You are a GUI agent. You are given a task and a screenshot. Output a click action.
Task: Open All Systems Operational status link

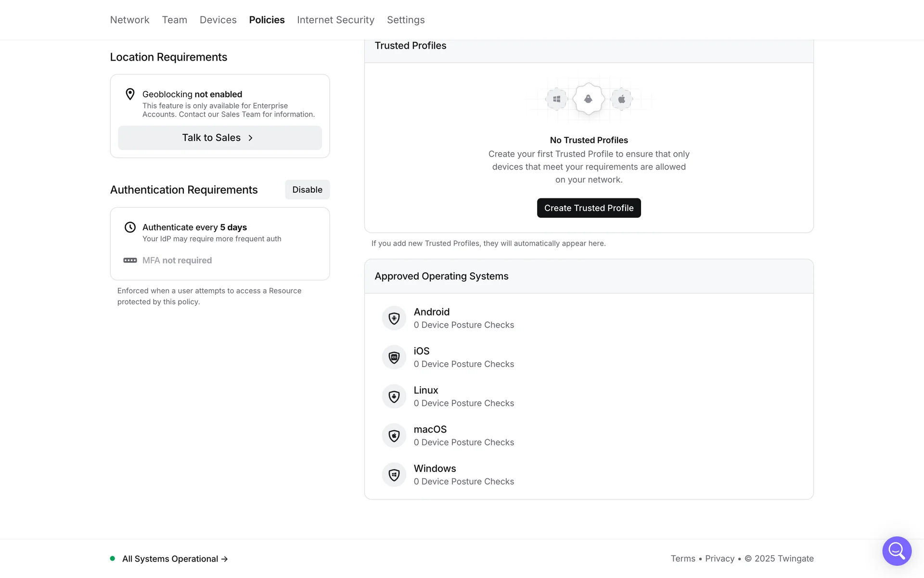point(174,559)
